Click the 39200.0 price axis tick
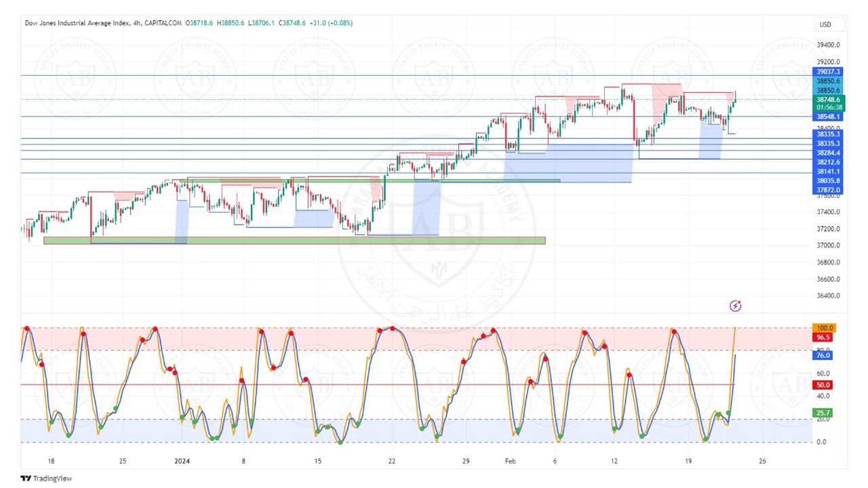 [x=828, y=61]
